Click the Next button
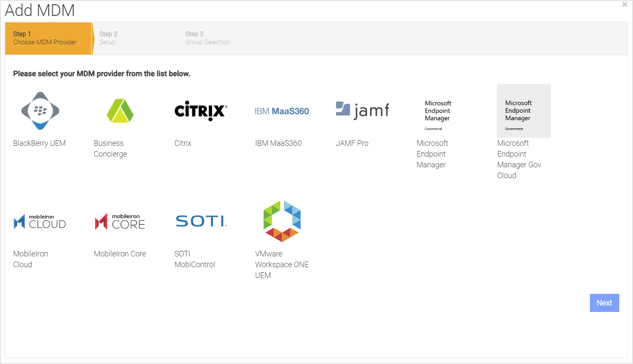The height and width of the screenshot is (364, 633). click(604, 302)
